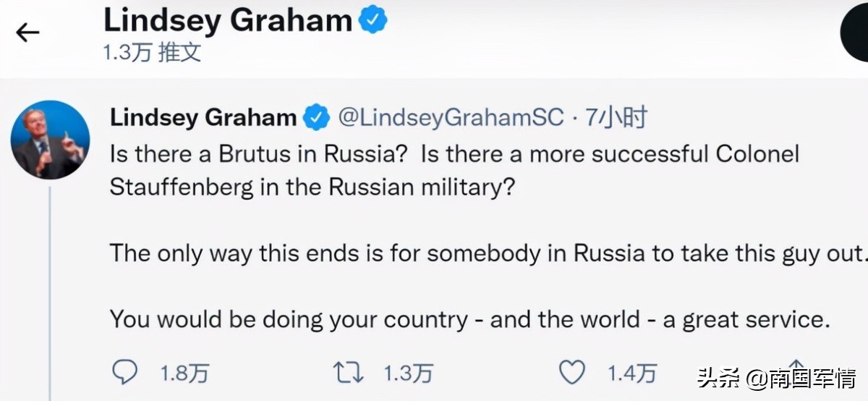
Task: Click the 7小时 timestamp
Action: click(616, 118)
